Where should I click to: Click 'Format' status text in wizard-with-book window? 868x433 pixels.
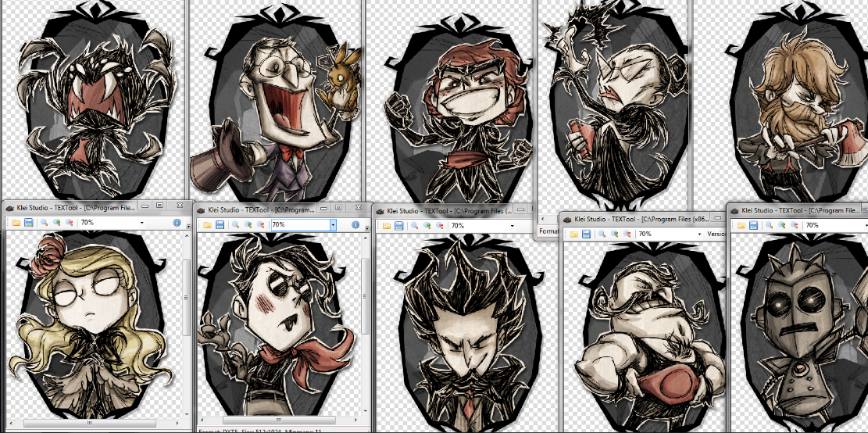click(548, 231)
